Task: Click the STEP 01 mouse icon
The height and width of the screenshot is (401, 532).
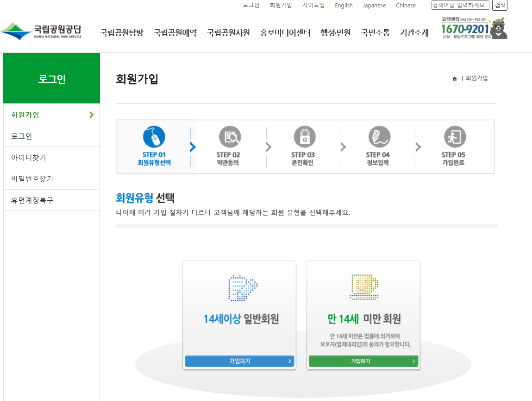Action: (x=155, y=137)
